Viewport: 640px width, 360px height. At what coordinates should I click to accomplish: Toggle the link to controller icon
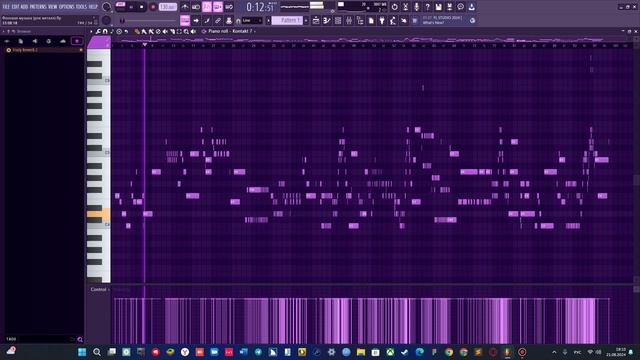tap(218, 20)
